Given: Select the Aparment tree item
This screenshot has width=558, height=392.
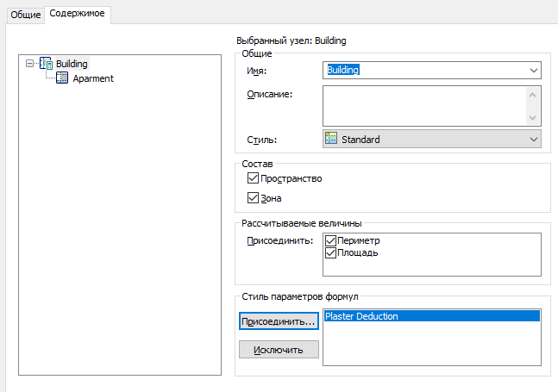Looking at the screenshot, I should point(93,78).
